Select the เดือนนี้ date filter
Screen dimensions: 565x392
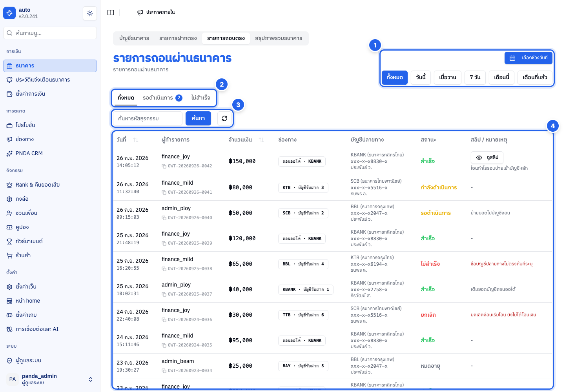501,78
